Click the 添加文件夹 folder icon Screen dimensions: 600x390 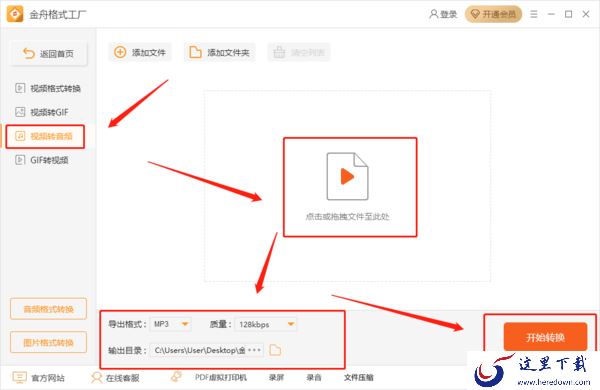coord(195,52)
